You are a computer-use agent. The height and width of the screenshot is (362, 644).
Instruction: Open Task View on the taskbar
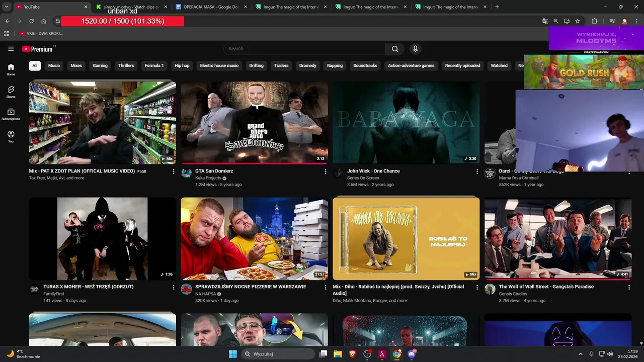pos(323,354)
